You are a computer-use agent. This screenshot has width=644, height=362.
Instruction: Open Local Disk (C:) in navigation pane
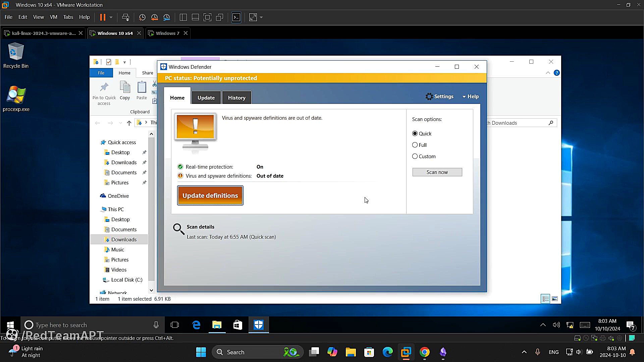126,280
